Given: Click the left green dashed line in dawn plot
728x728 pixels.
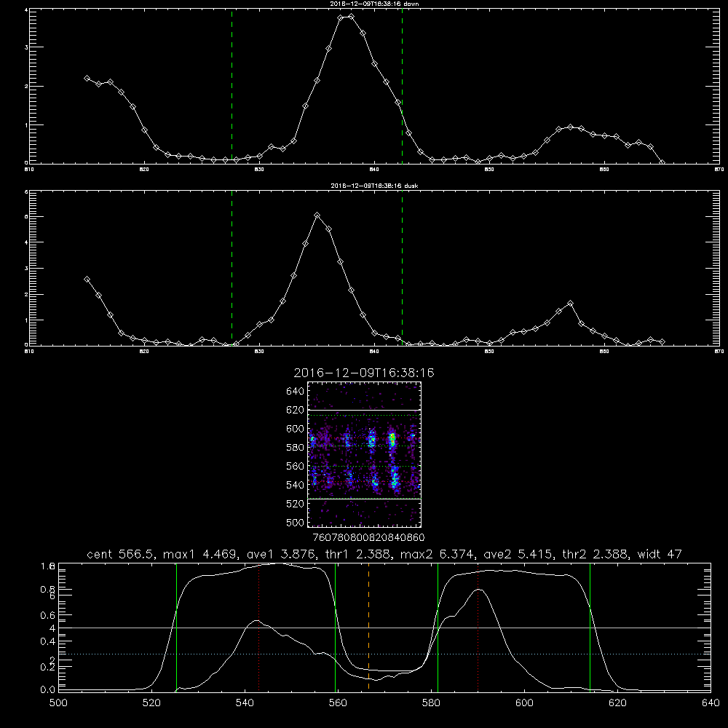Looking at the screenshot, I should click(x=232, y=86).
